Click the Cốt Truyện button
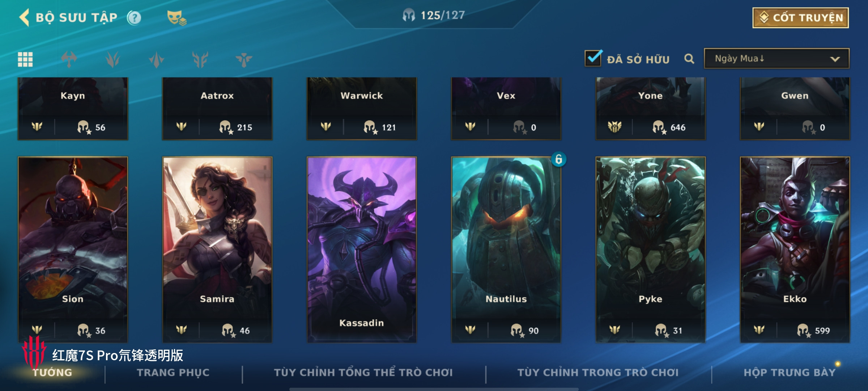 point(801,18)
